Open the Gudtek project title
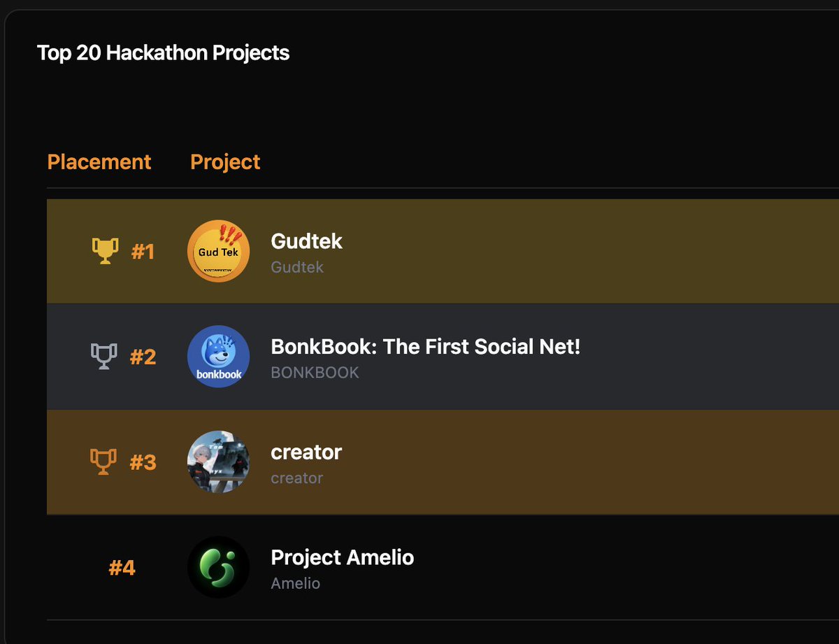This screenshot has height=644, width=839. 306,241
